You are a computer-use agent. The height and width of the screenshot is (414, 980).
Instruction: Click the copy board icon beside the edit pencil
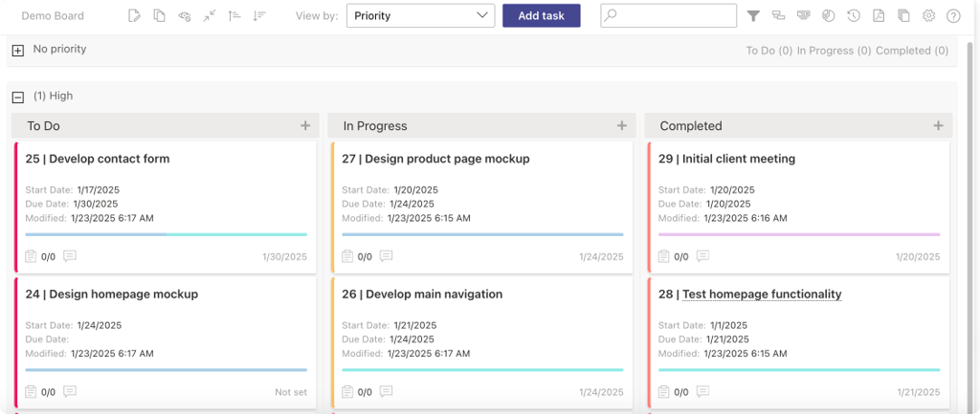160,16
